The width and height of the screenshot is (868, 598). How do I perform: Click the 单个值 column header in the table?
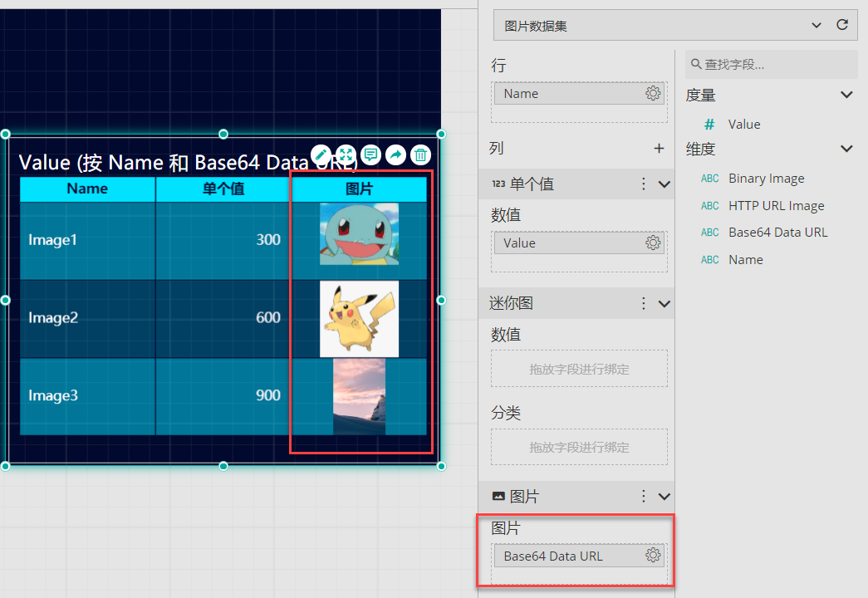(223, 189)
